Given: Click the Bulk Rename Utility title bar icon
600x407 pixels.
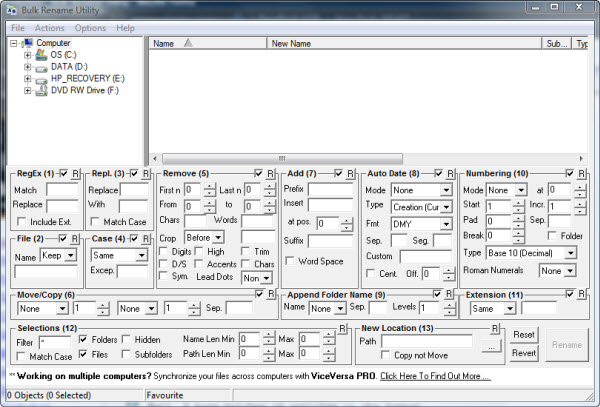Looking at the screenshot, I should [12, 10].
